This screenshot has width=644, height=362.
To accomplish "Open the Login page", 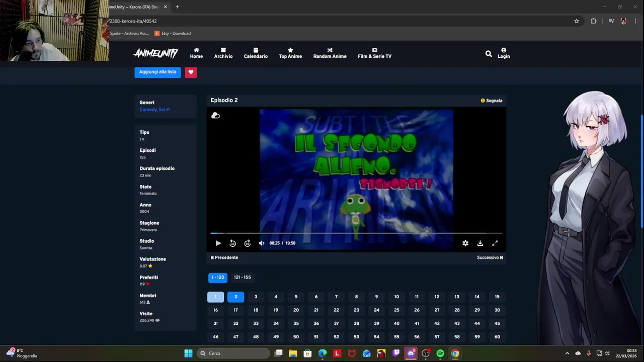I will pyautogui.click(x=504, y=53).
